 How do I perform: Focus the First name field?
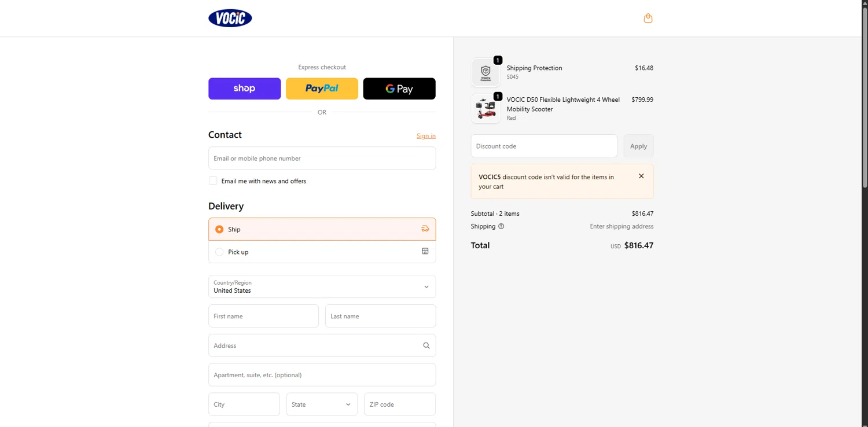coord(263,316)
